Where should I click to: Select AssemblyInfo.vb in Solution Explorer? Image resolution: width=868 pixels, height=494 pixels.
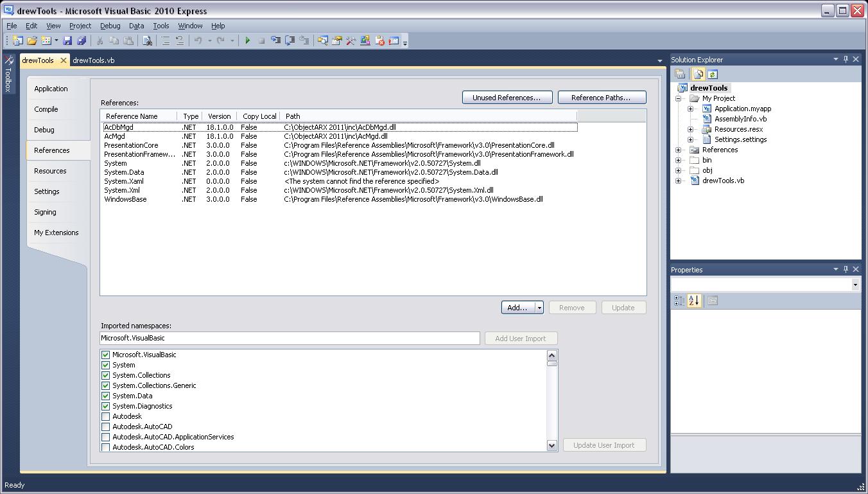(x=740, y=119)
